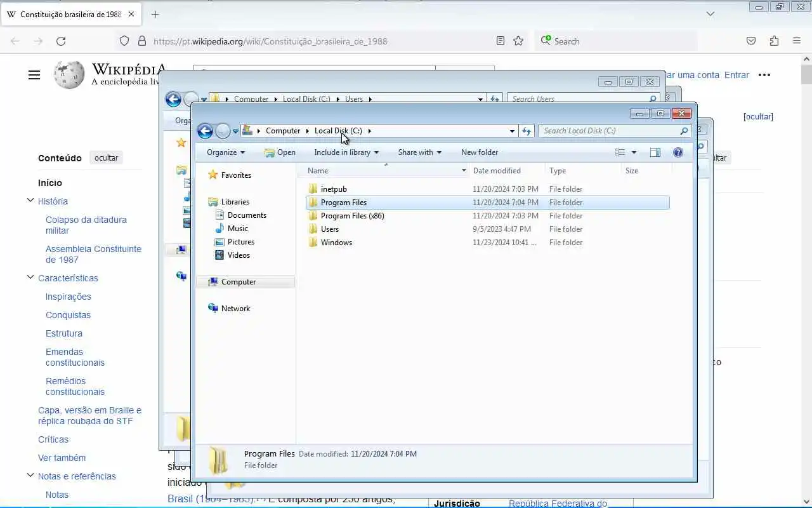
Task: Open Wikipedia main menu hamburger icon
Action: click(x=34, y=75)
